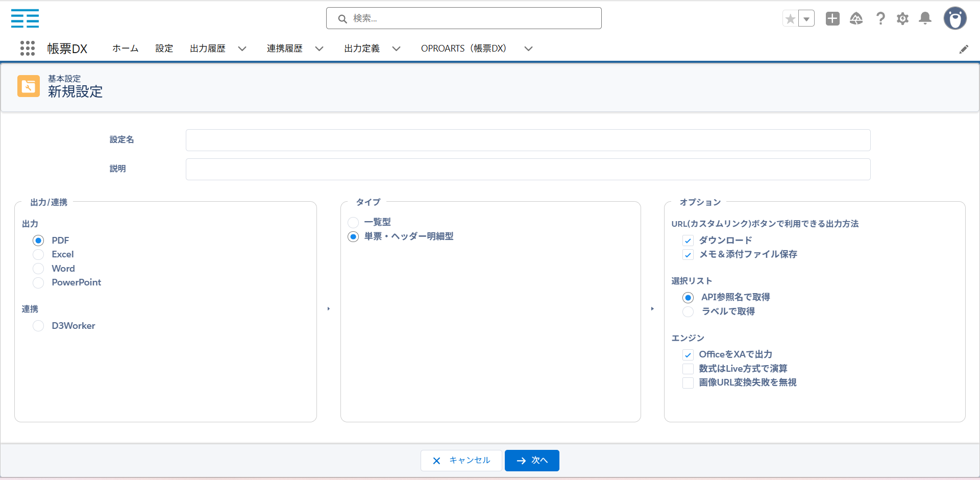Image resolution: width=980 pixels, height=480 pixels.
Task: Click the 基本設定 breadcrumb text
Action: [x=64, y=79]
